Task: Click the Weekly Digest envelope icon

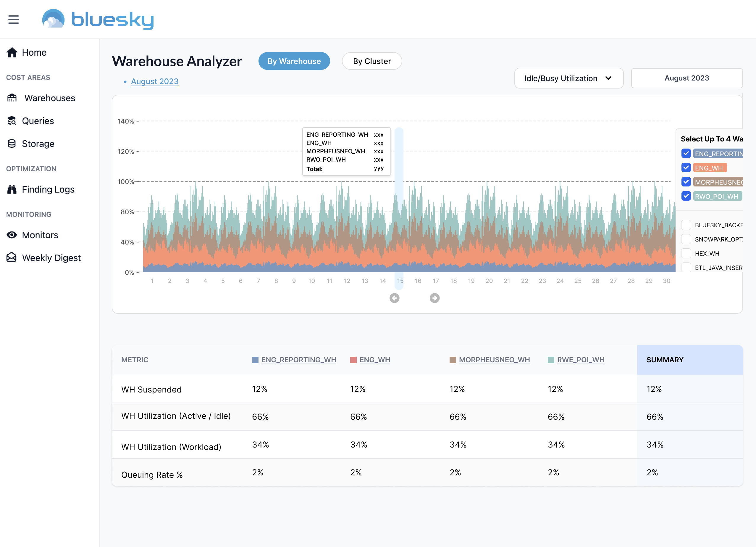Action: tap(12, 258)
